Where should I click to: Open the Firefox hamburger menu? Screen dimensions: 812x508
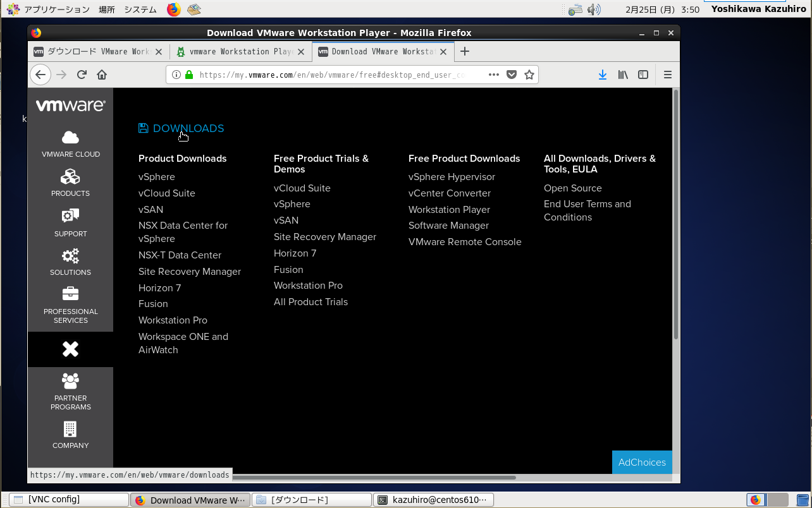click(667, 75)
